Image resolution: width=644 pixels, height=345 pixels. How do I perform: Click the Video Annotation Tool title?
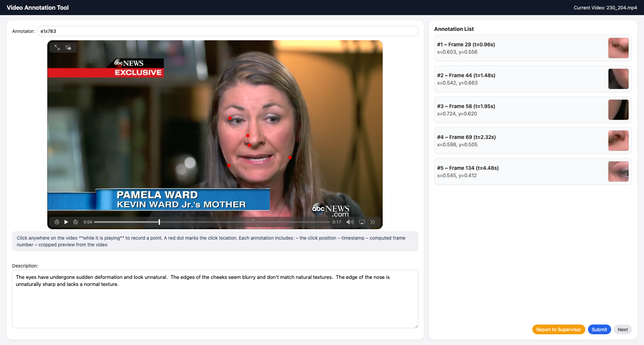pyautogui.click(x=38, y=8)
